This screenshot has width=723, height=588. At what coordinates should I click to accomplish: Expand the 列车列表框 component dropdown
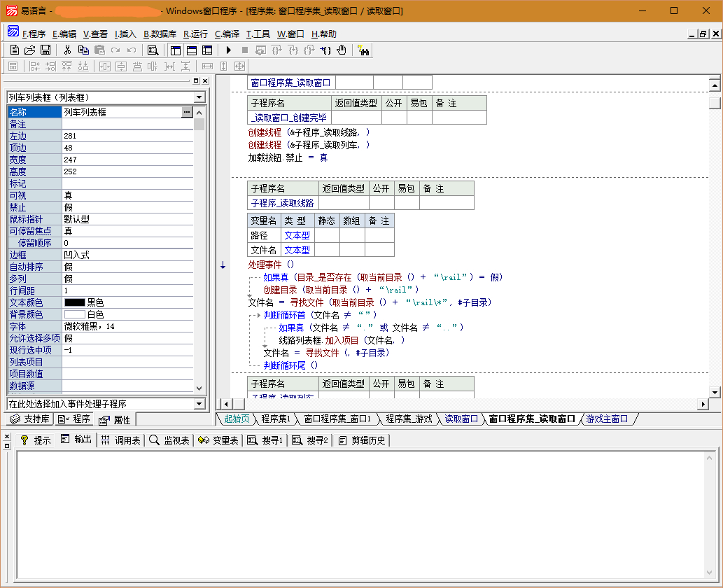click(x=199, y=97)
